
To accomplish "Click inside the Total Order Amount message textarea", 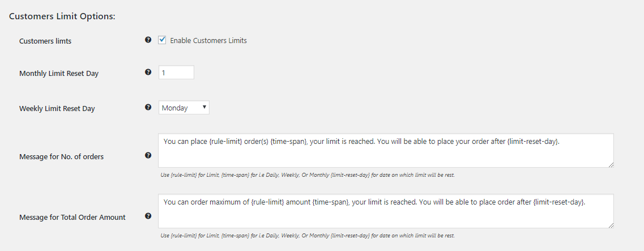I will point(386,211).
